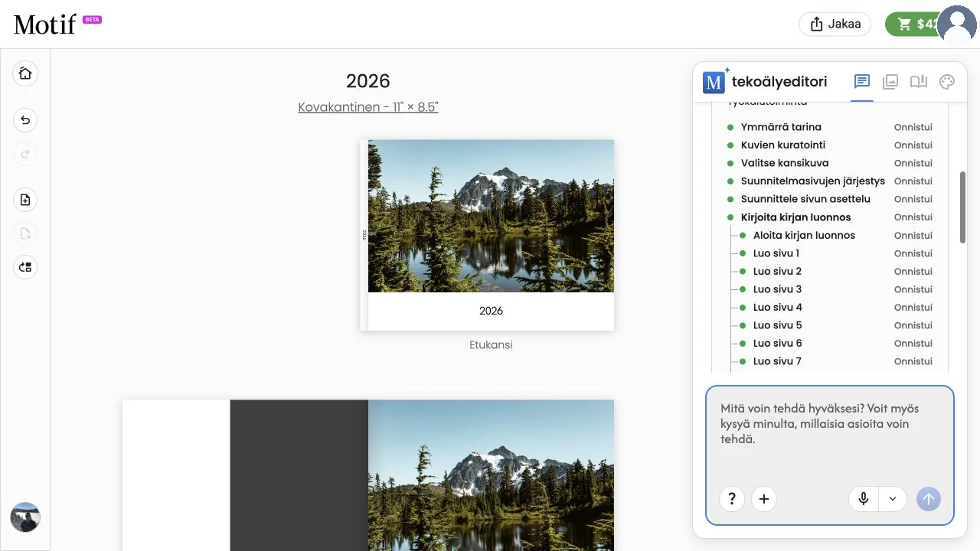
Task: Go to home via house icon
Action: tap(25, 73)
